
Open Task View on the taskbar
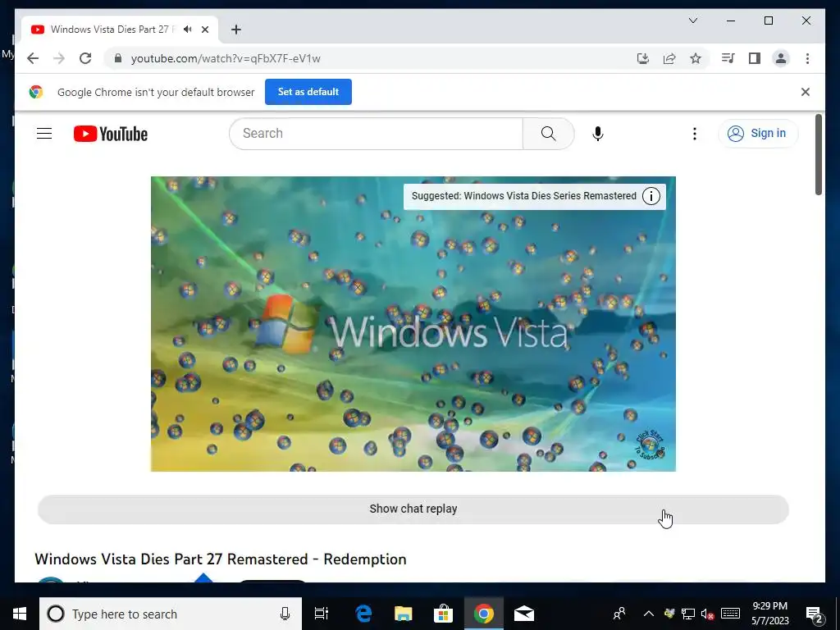click(322, 614)
